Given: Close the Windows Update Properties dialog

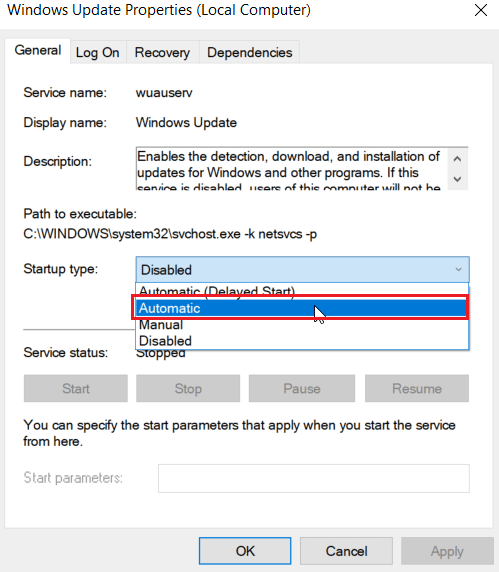Looking at the screenshot, I should point(481,10).
